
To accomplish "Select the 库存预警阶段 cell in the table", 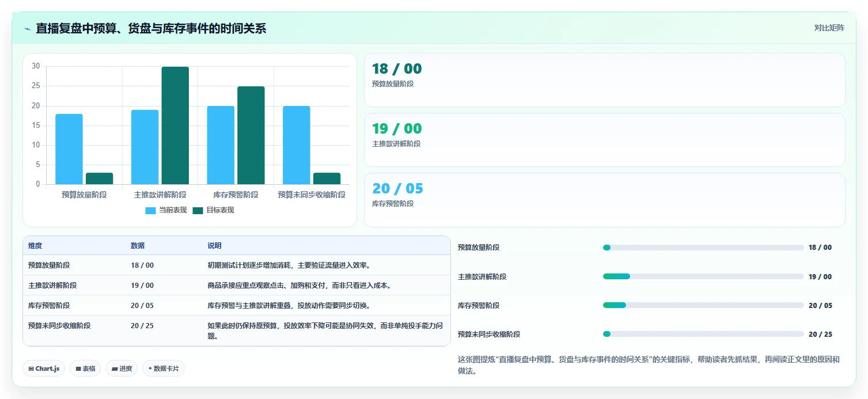I will pyautogui.click(x=49, y=306).
